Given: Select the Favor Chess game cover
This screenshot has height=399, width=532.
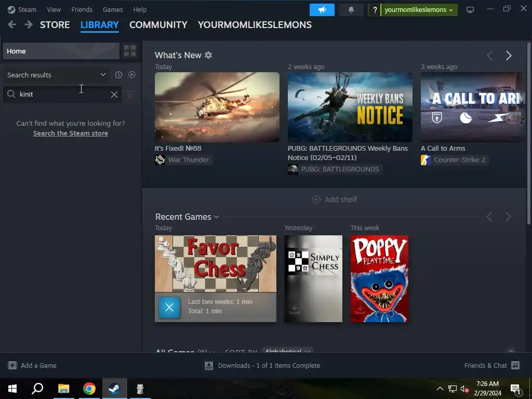Looking at the screenshot, I should point(216,263).
